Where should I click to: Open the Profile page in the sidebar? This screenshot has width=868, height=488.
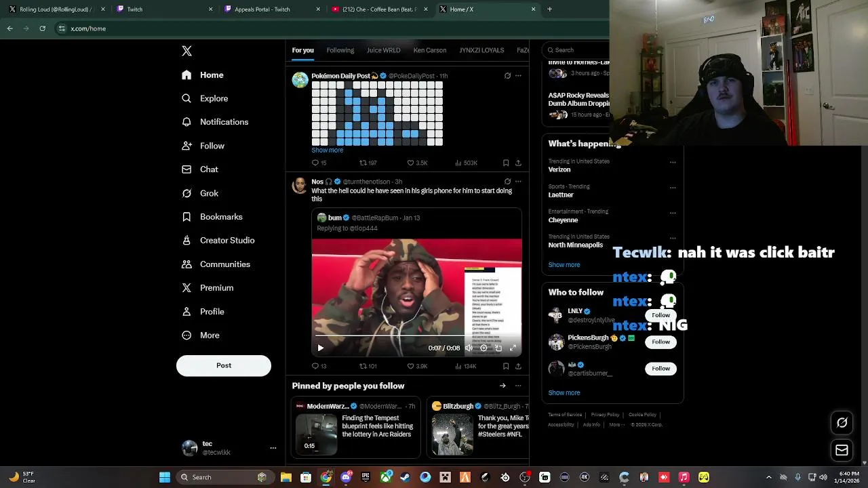pyautogui.click(x=203, y=312)
